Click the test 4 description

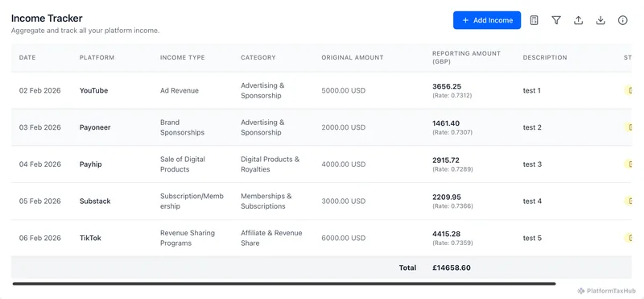[x=532, y=201]
